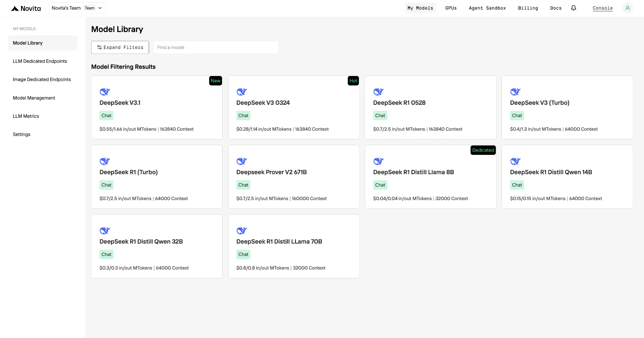Image resolution: width=644 pixels, height=338 pixels.
Task: Click '$0.04/0.04 in/out MTokens | 32000 Context'
Action: pos(420,199)
